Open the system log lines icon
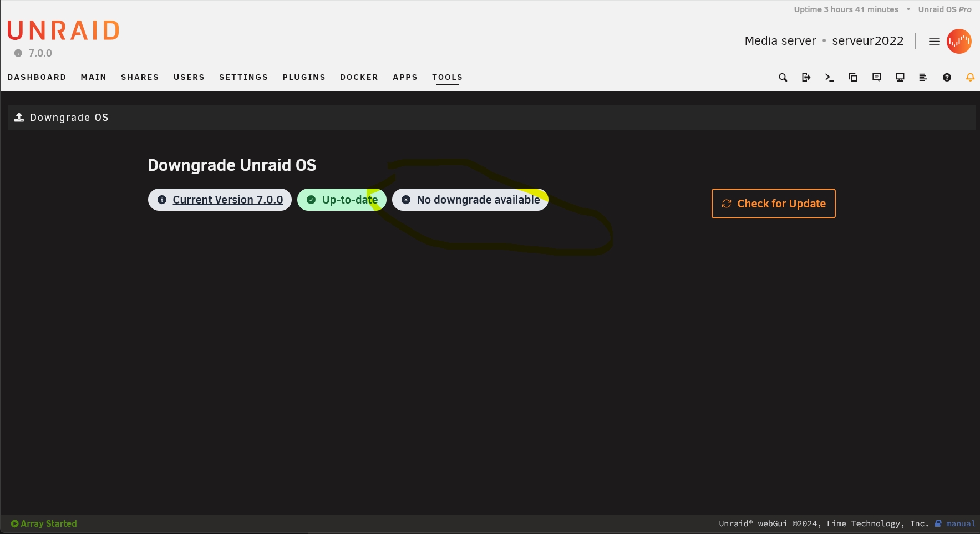The image size is (980, 534). pos(923,77)
